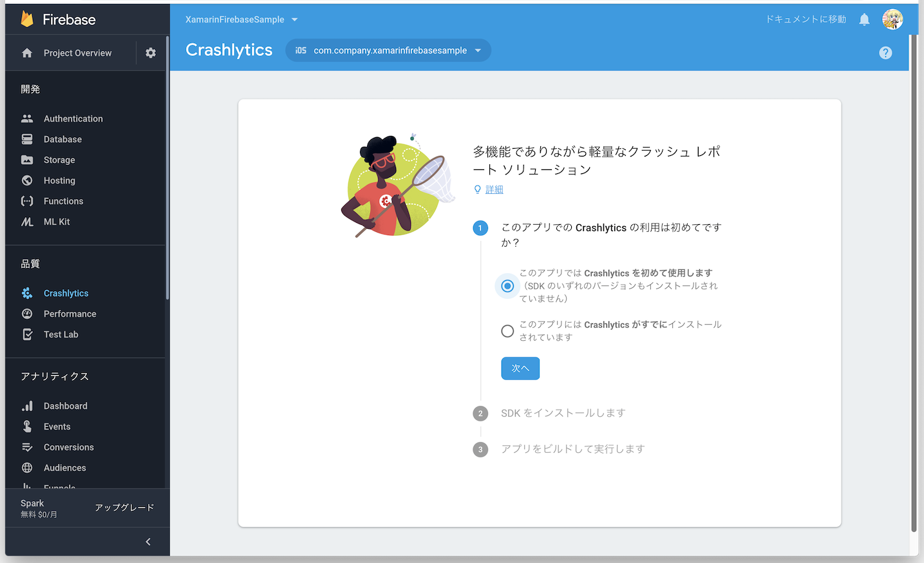Select the Crashlytics 初めて使用します radio button

point(507,286)
